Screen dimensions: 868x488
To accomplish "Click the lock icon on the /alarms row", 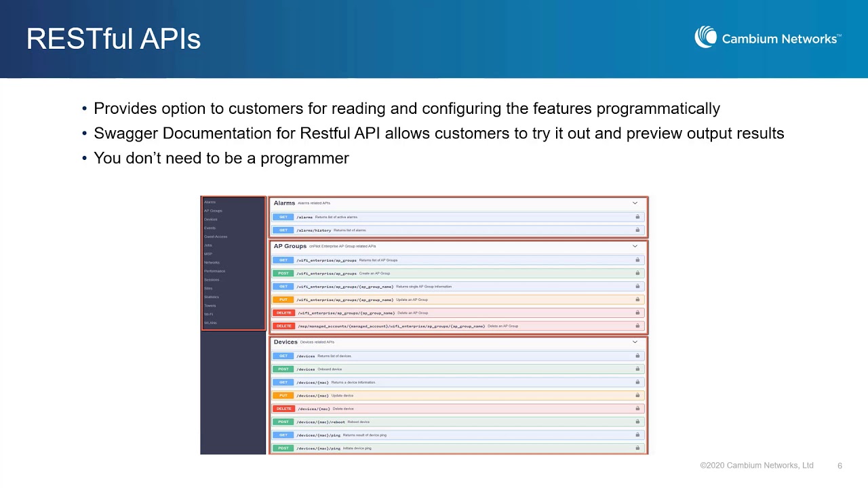I will pos(637,217).
